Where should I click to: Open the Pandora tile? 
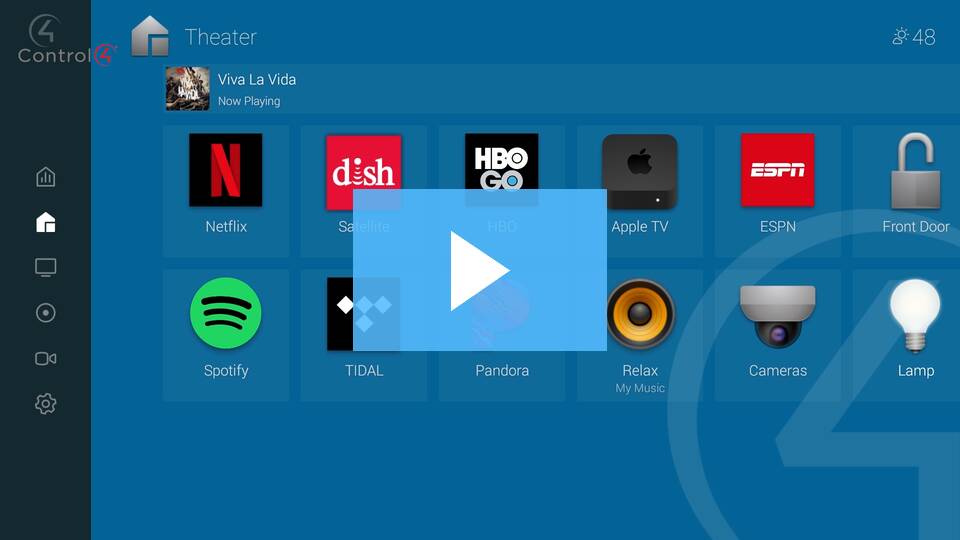click(x=501, y=335)
